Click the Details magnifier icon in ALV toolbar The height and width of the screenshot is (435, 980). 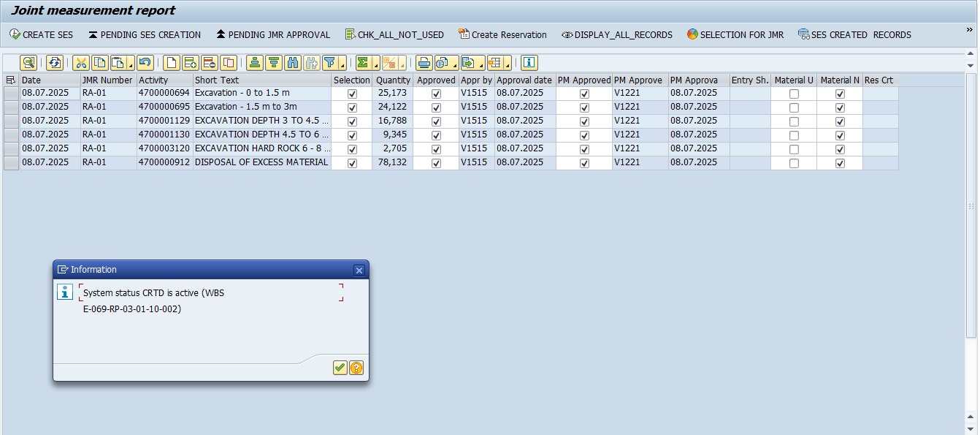tap(28, 63)
